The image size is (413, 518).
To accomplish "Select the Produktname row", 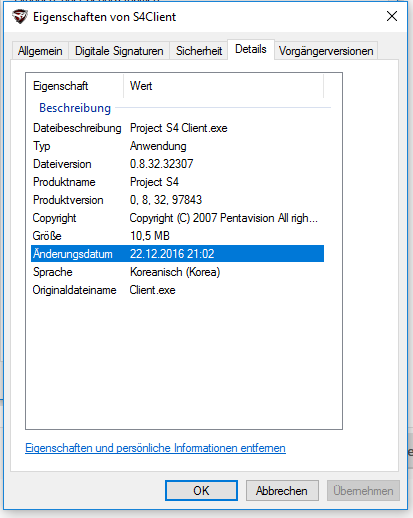I will (177, 182).
